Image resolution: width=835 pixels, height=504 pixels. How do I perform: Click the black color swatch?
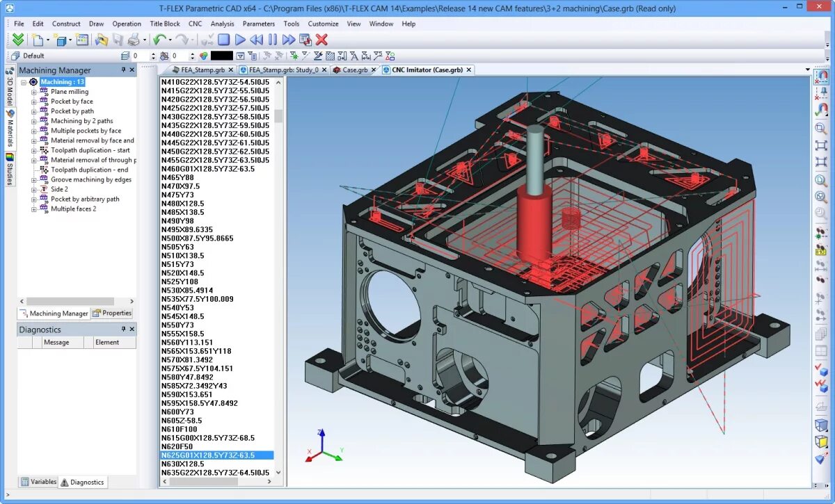click(x=222, y=56)
